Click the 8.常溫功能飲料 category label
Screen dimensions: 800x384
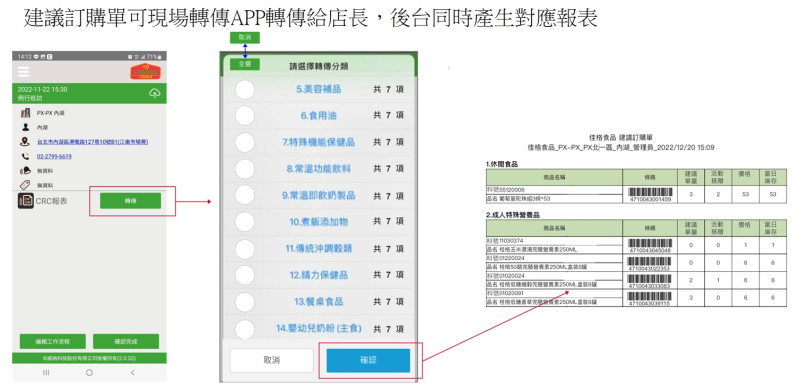point(318,169)
